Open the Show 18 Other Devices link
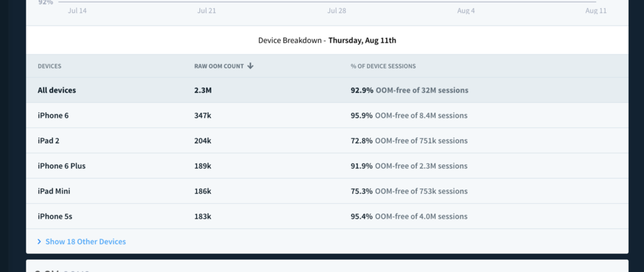 pyautogui.click(x=85, y=242)
